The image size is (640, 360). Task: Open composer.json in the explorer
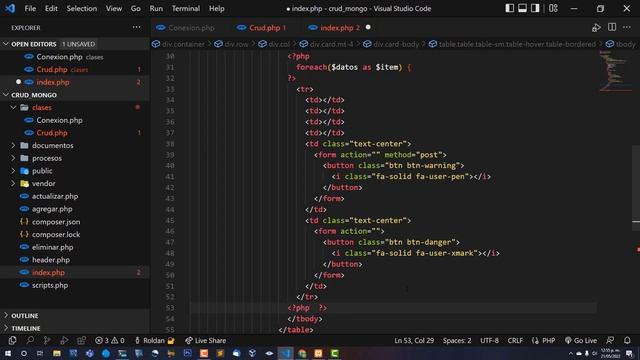[56, 222]
